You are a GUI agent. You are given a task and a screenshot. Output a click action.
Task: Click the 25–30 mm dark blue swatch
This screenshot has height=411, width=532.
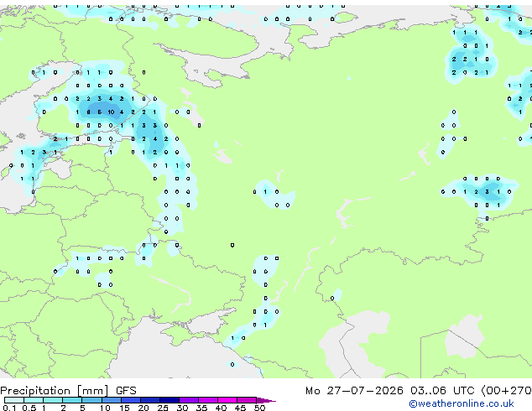tap(169, 400)
